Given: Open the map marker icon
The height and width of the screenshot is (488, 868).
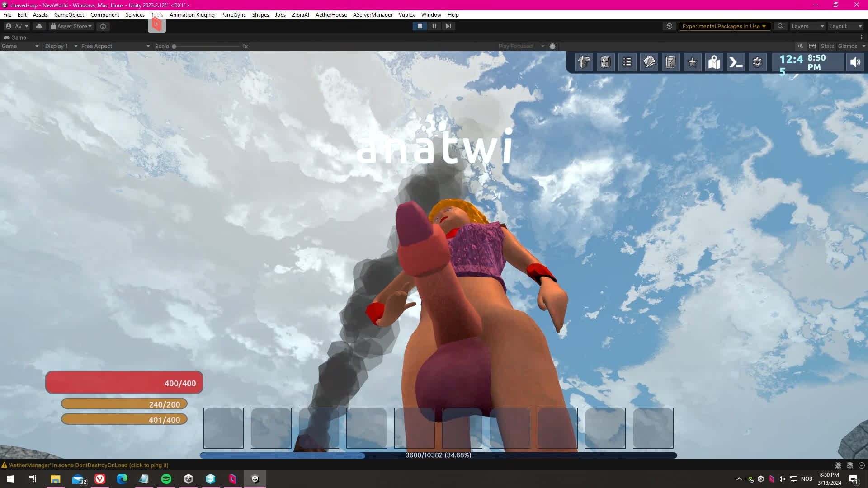Looking at the screenshot, I should [714, 62].
